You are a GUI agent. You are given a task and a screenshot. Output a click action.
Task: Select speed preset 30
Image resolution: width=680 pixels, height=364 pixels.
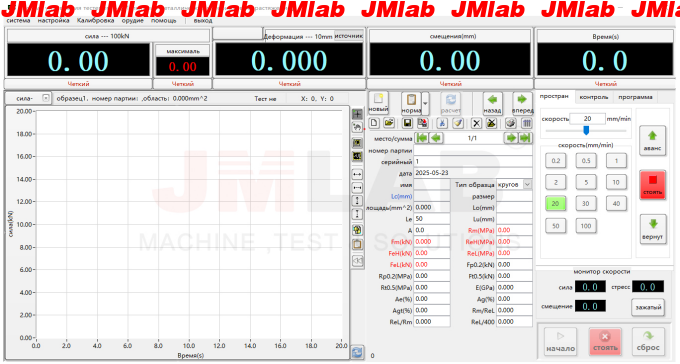pos(586,203)
